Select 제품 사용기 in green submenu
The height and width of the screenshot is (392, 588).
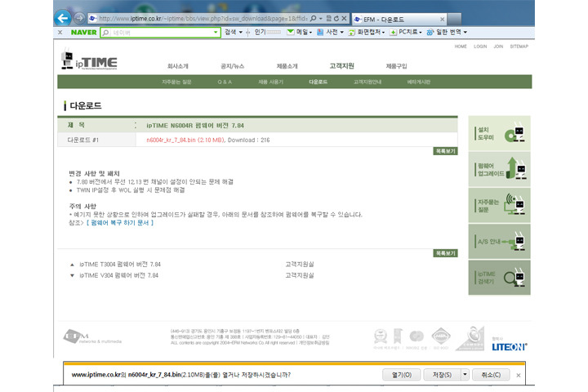pyautogui.click(x=271, y=82)
